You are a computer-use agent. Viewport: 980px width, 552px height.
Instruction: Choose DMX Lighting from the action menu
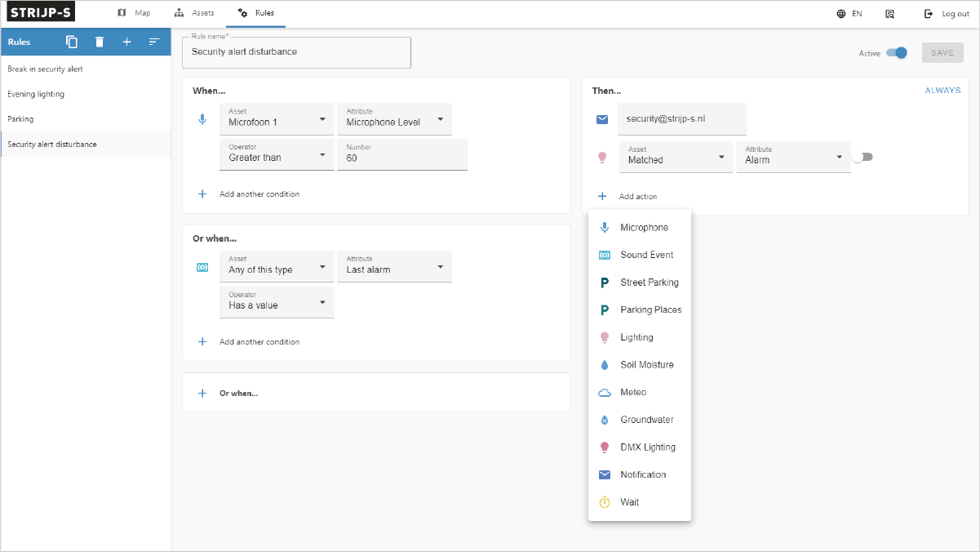tap(640, 447)
